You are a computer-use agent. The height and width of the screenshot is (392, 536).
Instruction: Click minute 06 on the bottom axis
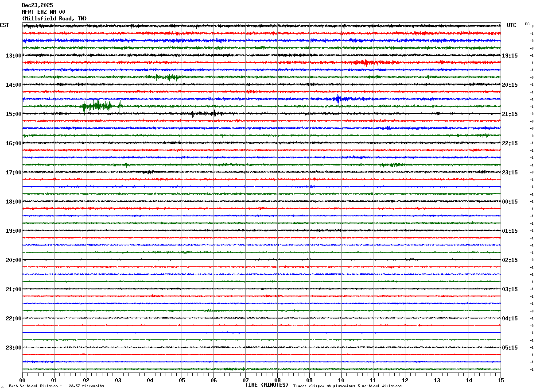click(214, 380)
